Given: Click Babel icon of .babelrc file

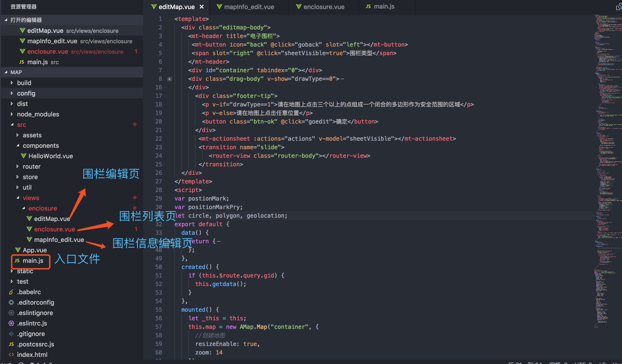Looking at the screenshot, I should point(11,292).
